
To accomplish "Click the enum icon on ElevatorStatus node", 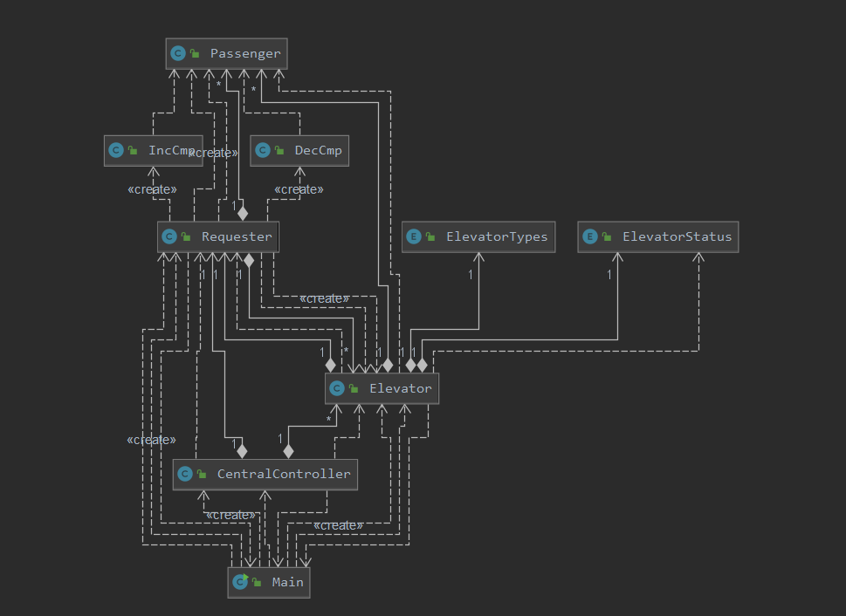I will [590, 236].
